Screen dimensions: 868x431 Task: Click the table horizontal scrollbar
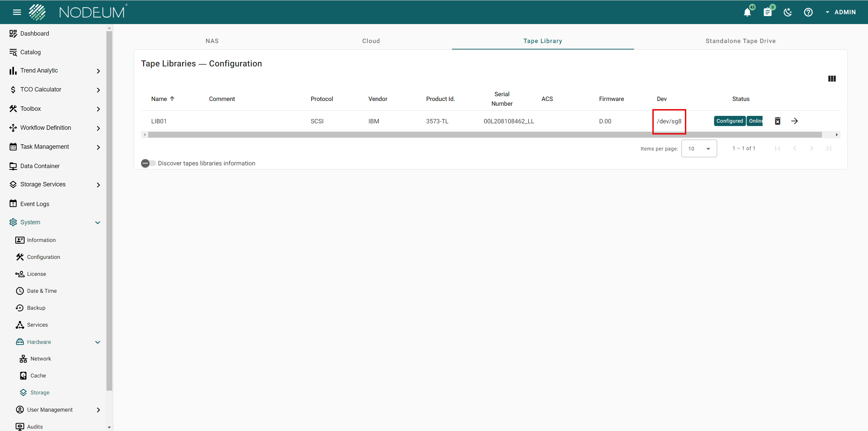[x=485, y=135]
